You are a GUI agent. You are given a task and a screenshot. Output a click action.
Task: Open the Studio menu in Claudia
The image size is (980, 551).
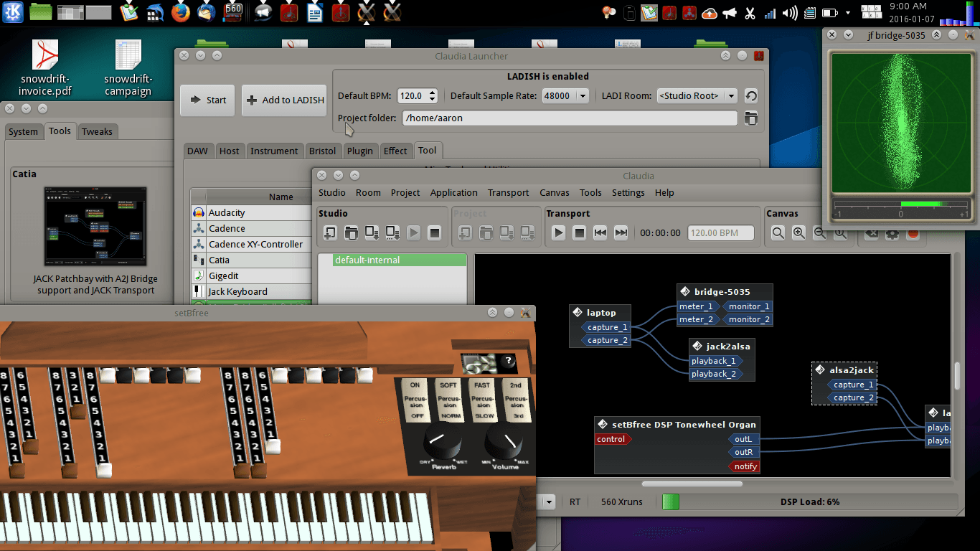(x=332, y=192)
